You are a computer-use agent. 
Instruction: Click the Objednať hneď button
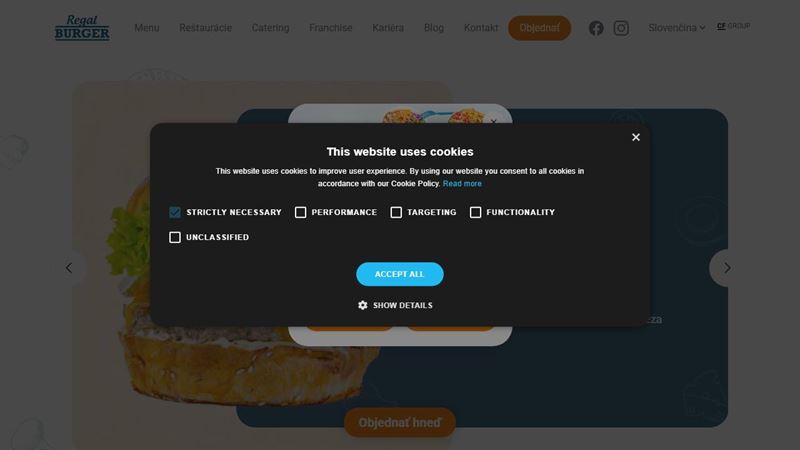pyautogui.click(x=400, y=422)
